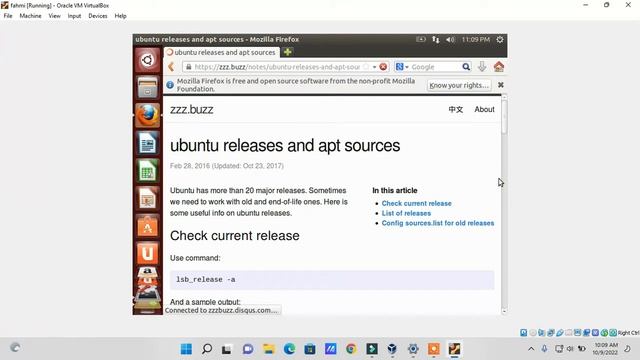Open the search engine selector dropdown
The height and width of the screenshot is (360, 640).
pos(402,67)
